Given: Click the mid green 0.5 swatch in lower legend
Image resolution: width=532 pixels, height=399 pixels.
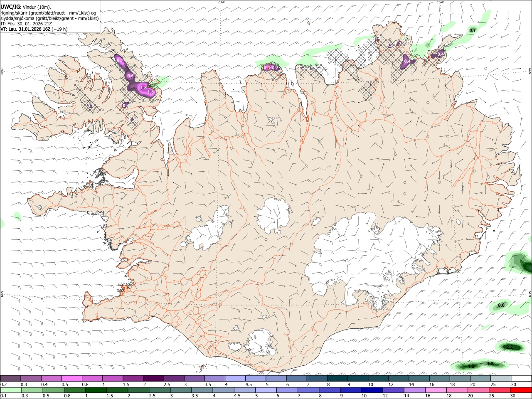Looking at the screenshot, I should (x=53, y=390).
